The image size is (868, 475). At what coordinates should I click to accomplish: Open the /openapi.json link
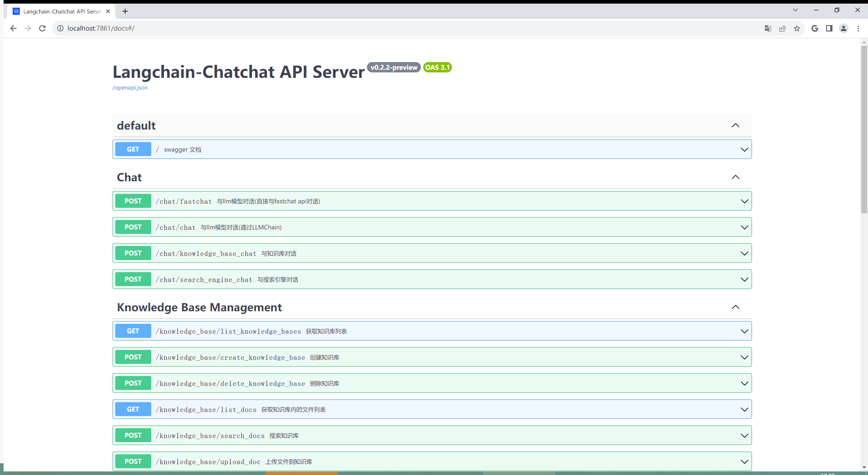(x=130, y=88)
